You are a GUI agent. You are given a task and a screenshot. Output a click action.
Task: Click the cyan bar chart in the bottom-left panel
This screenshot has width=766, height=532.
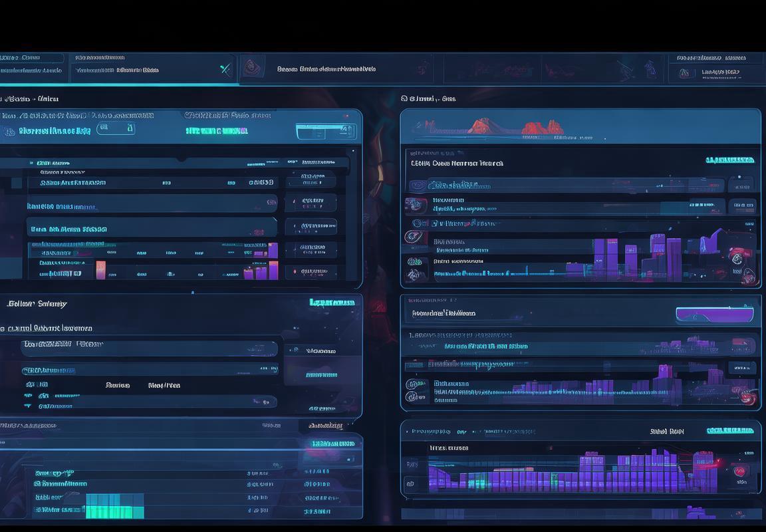pos(114,506)
